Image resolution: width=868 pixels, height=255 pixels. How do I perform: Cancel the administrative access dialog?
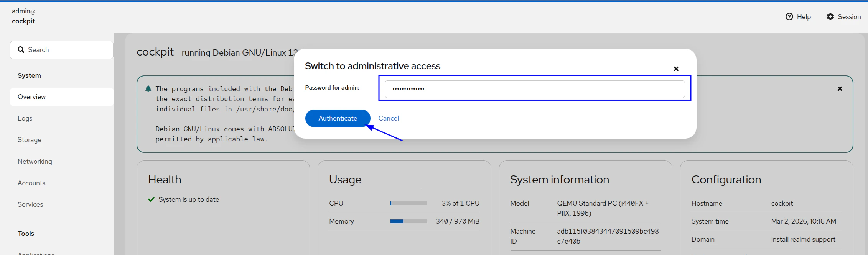[x=389, y=118]
